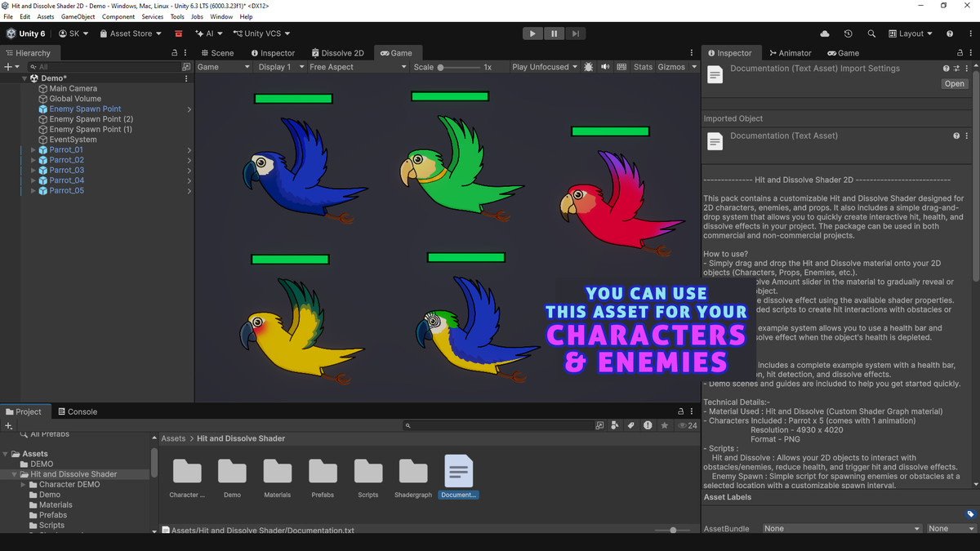
Task: Open Documentation asset help icon in Import Settings
Action: coord(946,69)
